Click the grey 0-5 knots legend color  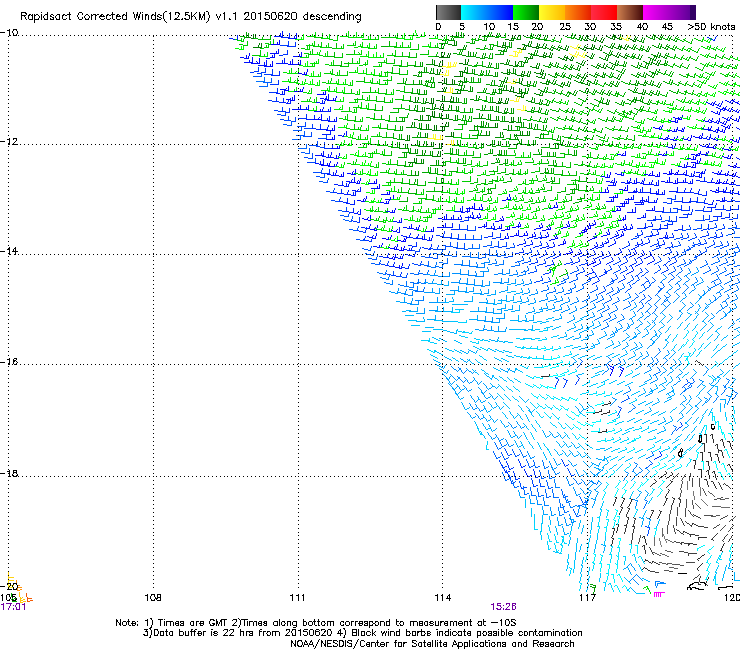(448, 12)
